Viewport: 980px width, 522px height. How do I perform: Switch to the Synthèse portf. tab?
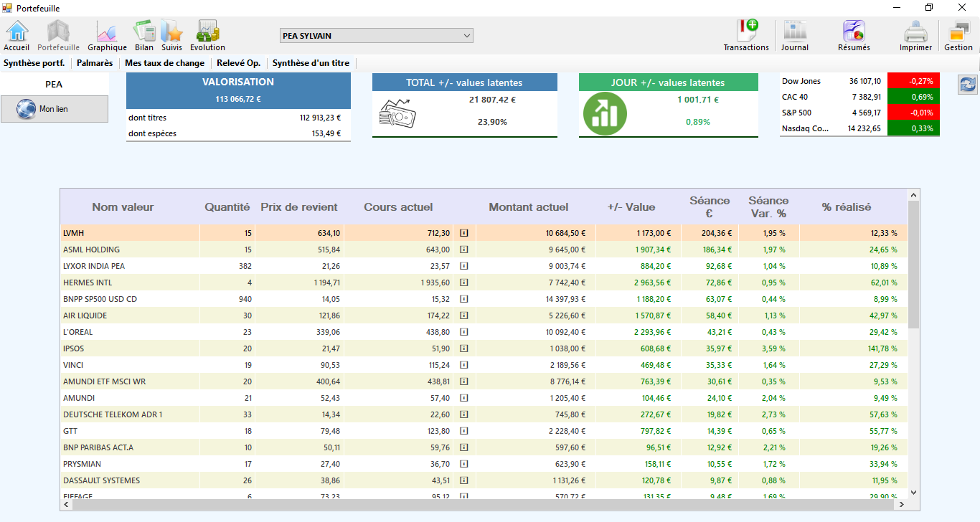(34, 63)
